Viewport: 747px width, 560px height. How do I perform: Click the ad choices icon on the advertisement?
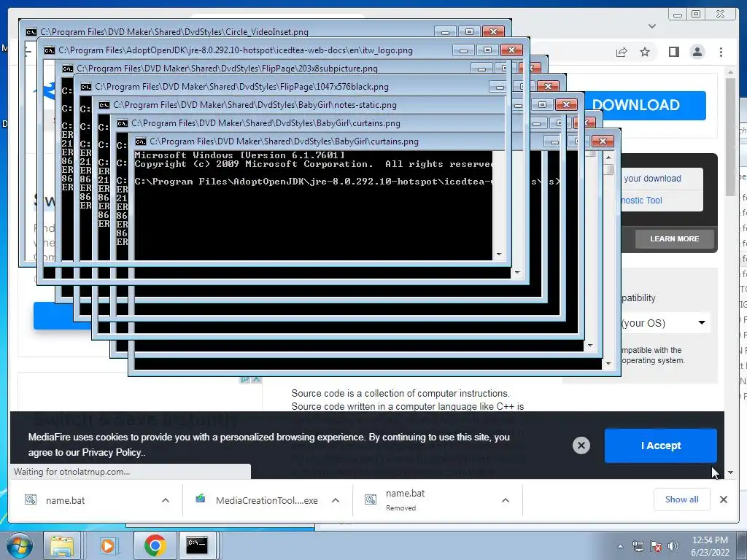coord(245,379)
